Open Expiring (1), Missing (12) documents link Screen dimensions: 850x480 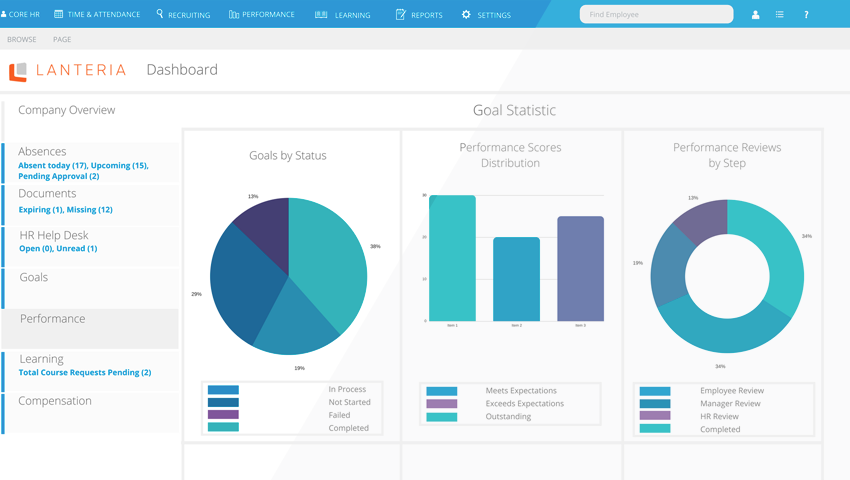point(66,209)
